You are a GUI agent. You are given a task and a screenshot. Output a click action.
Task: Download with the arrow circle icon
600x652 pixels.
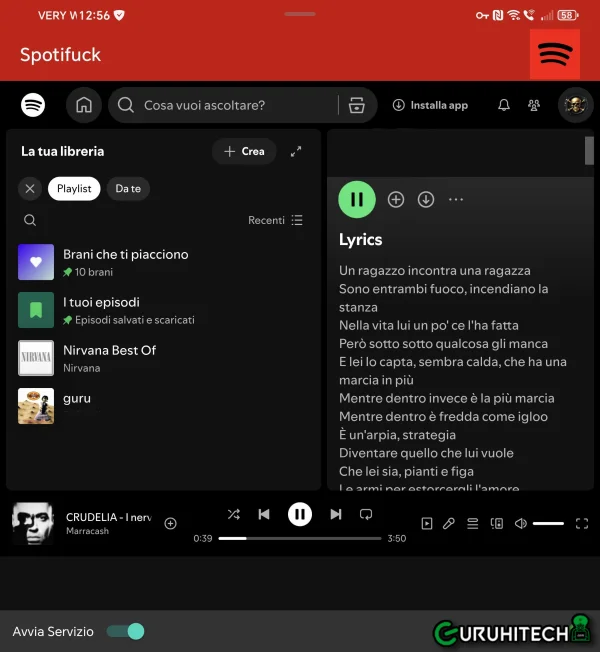pos(426,200)
